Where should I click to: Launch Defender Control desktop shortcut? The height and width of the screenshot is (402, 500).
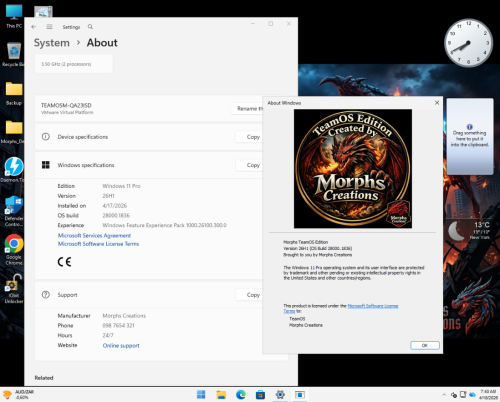(14, 211)
